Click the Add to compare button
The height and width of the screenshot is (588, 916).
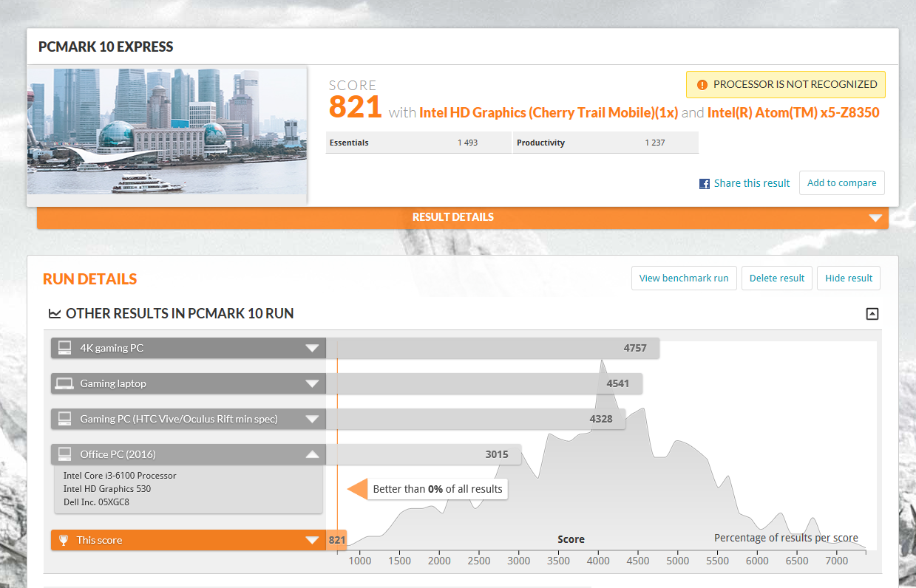pos(842,183)
